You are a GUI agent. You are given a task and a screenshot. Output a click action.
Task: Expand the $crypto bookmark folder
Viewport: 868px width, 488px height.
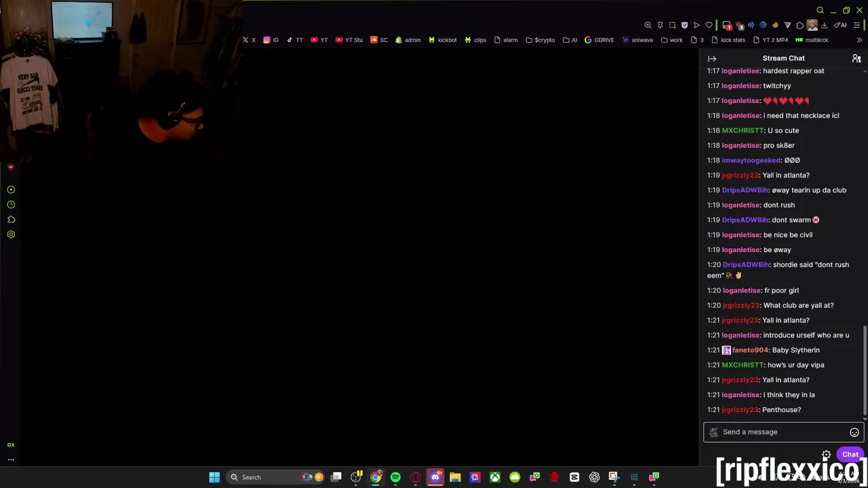click(540, 40)
